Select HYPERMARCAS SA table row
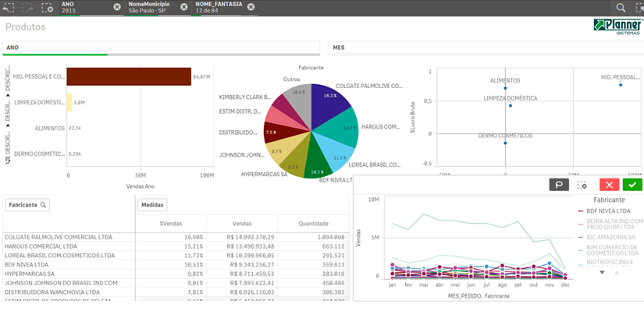This screenshot has width=644, height=311. 176,274
